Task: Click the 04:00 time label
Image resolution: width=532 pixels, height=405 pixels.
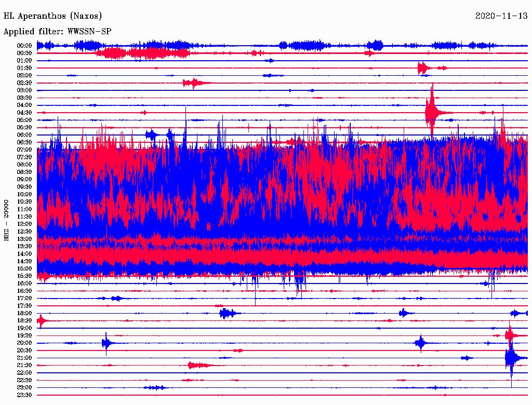Action: pyautogui.click(x=24, y=105)
